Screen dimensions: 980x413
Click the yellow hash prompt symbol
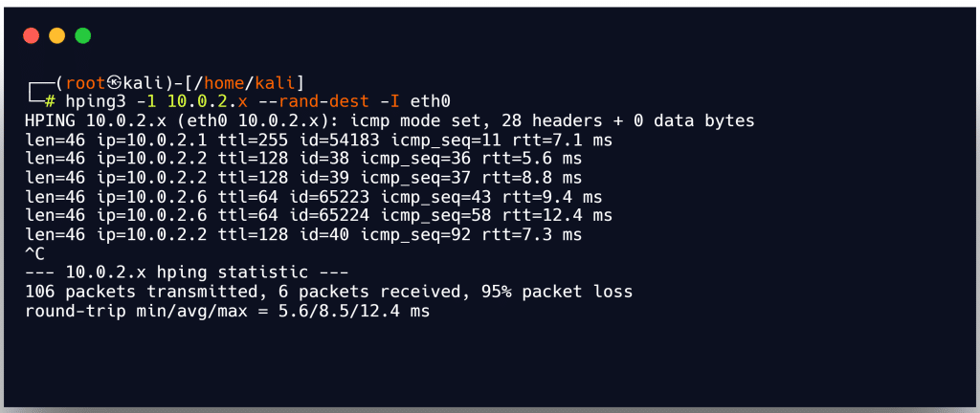click(x=51, y=101)
